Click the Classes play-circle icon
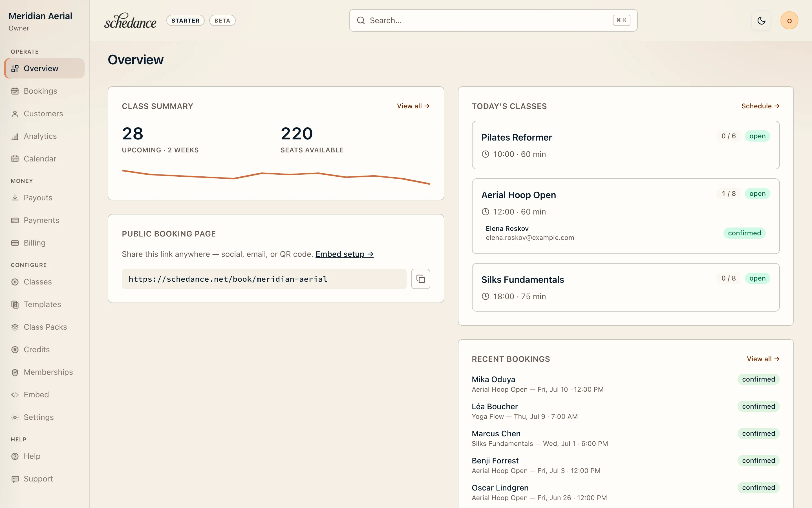812x508 pixels. 15,282
